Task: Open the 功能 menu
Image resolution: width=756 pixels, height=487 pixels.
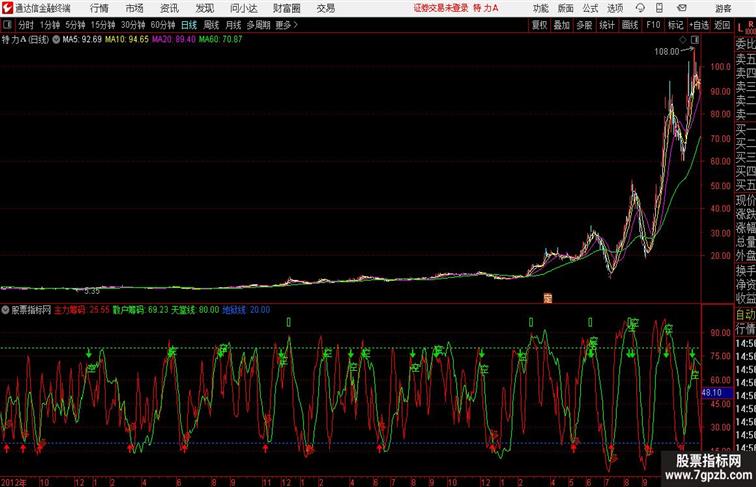Action: [x=540, y=8]
